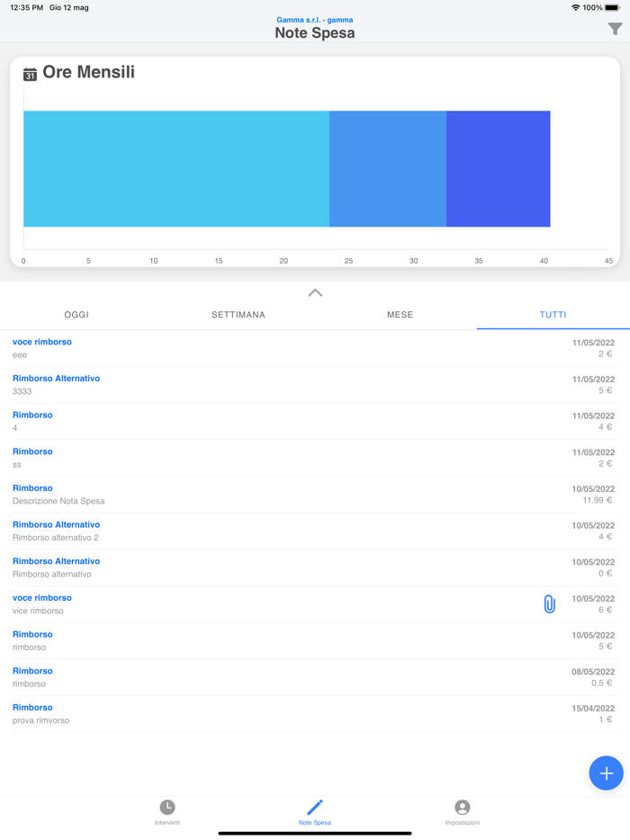Open the 'Descrizione Nota Spesa' entry
This screenshot has width=630, height=840.
pyautogui.click(x=315, y=495)
